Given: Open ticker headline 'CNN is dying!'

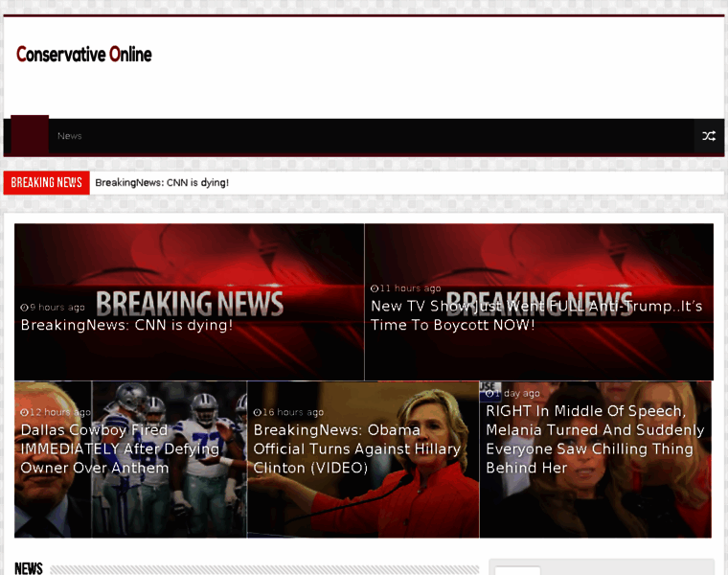Looking at the screenshot, I should (x=162, y=182).
